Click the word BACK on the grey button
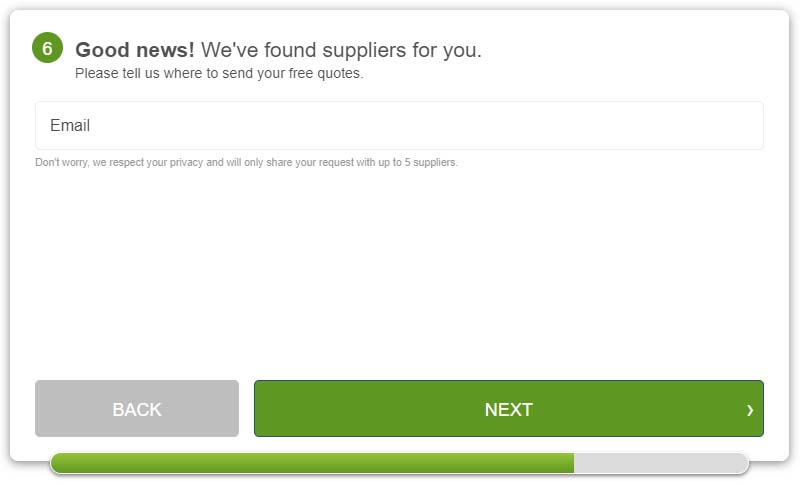This screenshot has height=485, width=800. [137, 410]
